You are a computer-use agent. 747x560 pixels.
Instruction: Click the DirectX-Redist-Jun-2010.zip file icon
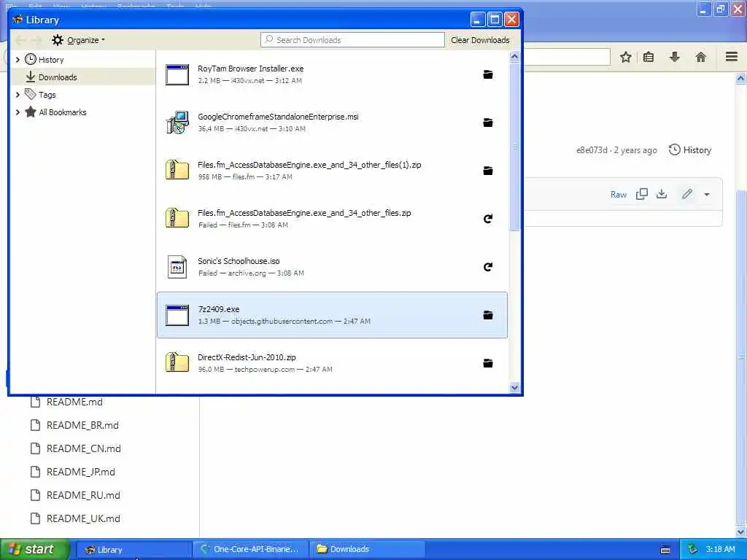pyautogui.click(x=177, y=362)
